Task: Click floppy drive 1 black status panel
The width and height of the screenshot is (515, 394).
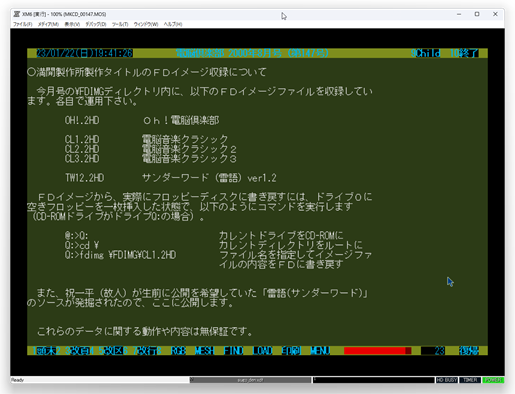Action: coord(373,380)
